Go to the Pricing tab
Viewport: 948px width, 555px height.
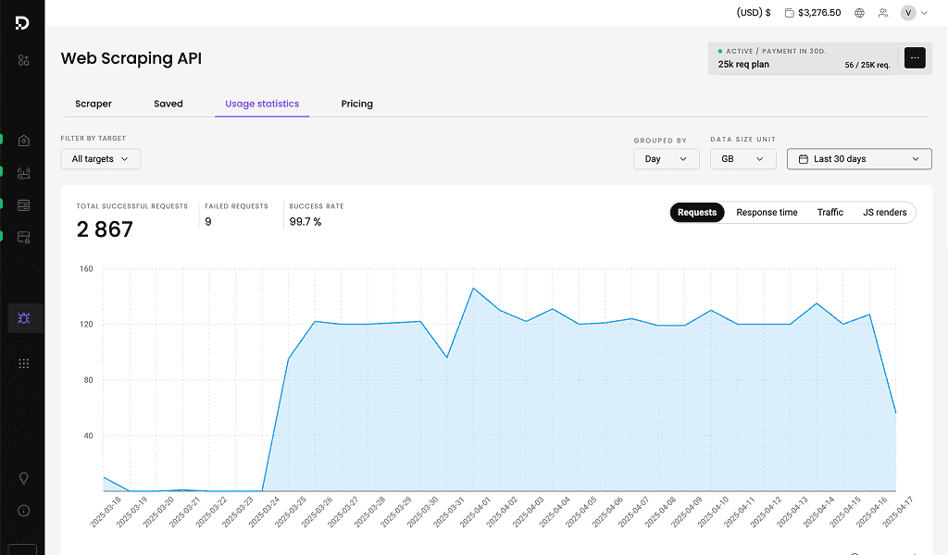(x=357, y=104)
